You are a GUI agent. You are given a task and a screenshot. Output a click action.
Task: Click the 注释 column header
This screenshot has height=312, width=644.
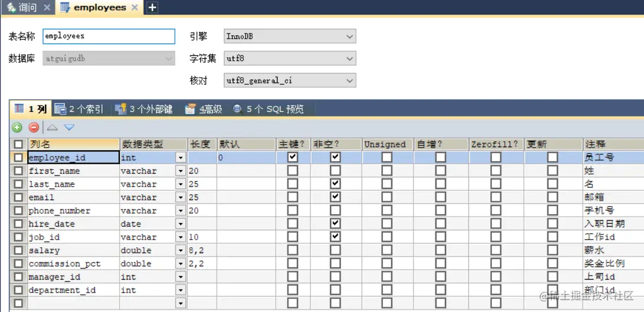[613, 144]
